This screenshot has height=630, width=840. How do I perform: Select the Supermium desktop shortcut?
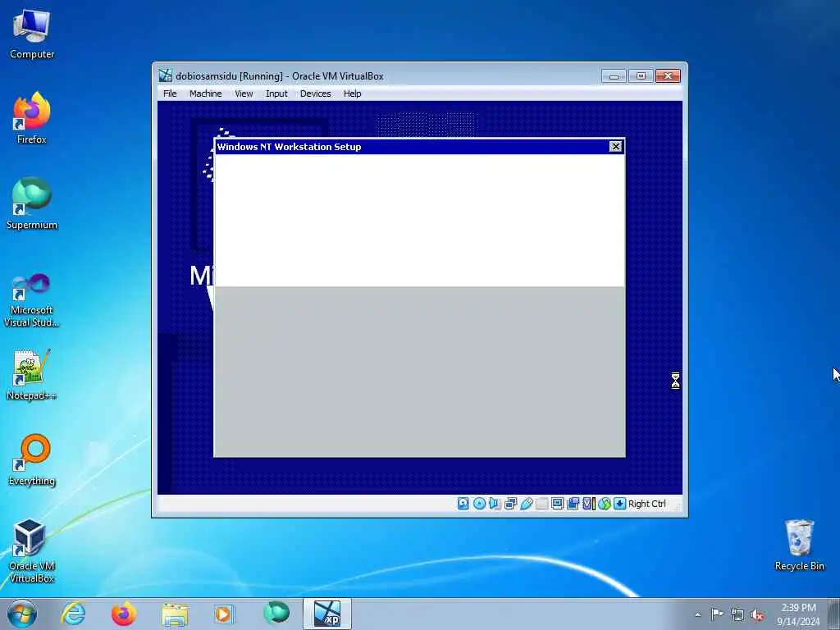point(32,203)
